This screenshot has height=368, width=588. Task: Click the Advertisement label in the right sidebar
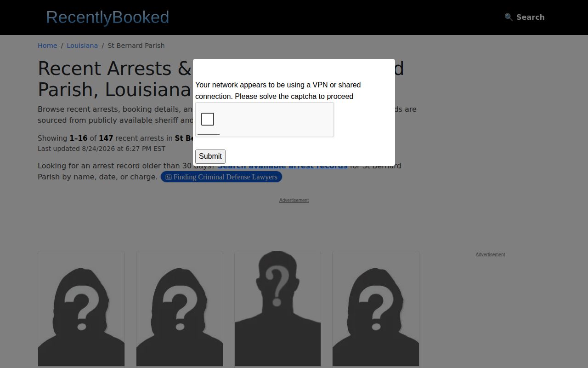(490, 254)
